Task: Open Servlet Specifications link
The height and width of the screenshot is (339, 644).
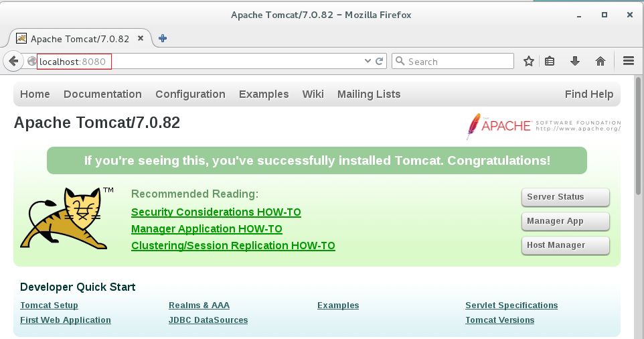Action: [x=511, y=306]
